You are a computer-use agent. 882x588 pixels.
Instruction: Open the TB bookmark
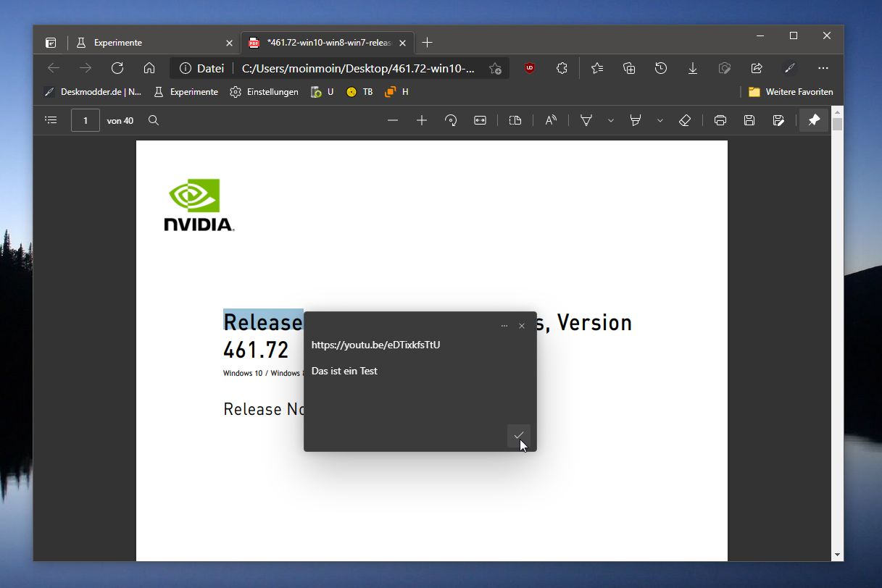[359, 92]
